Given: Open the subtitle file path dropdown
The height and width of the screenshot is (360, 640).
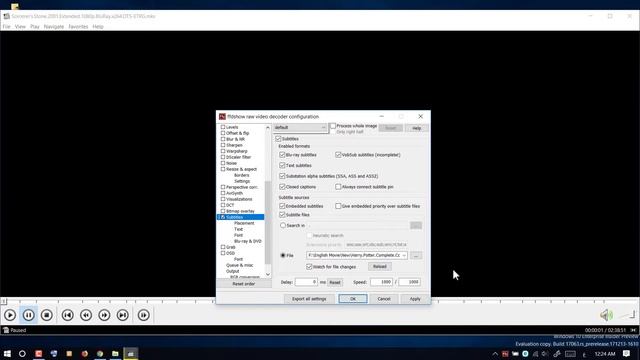Looking at the screenshot, I should pos(404,256).
